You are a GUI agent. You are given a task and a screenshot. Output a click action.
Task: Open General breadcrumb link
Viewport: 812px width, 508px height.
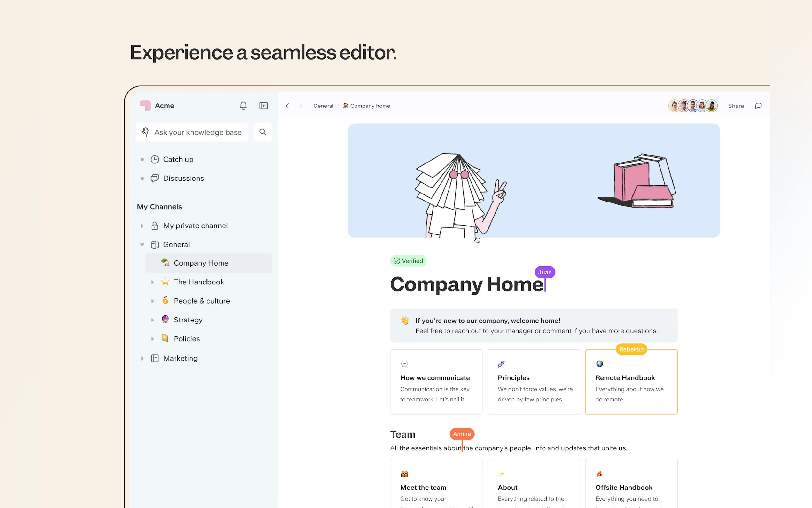click(x=323, y=106)
